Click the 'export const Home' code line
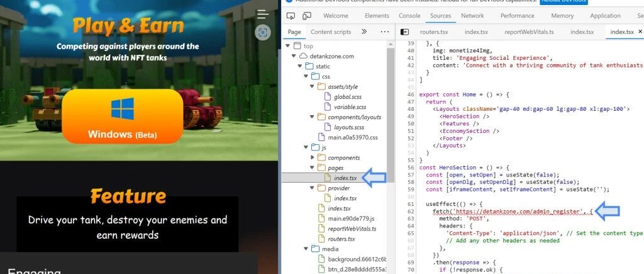 (x=464, y=94)
